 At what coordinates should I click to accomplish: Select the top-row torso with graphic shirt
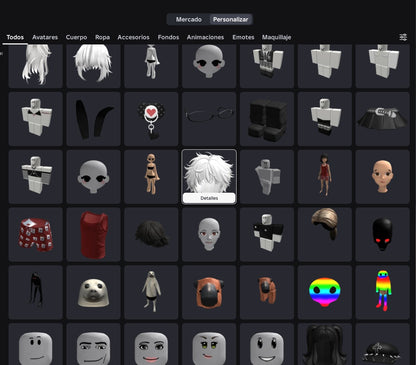tap(267, 66)
